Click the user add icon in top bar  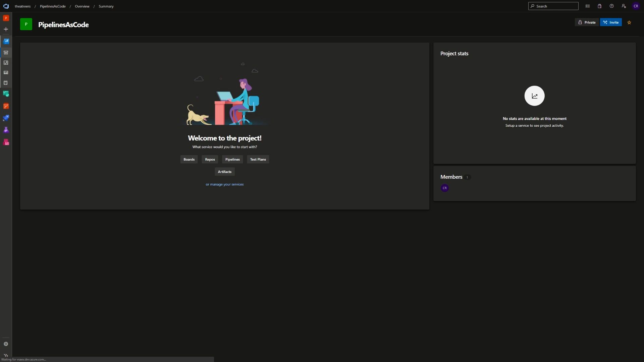pyautogui.click(x=624, y=6)
